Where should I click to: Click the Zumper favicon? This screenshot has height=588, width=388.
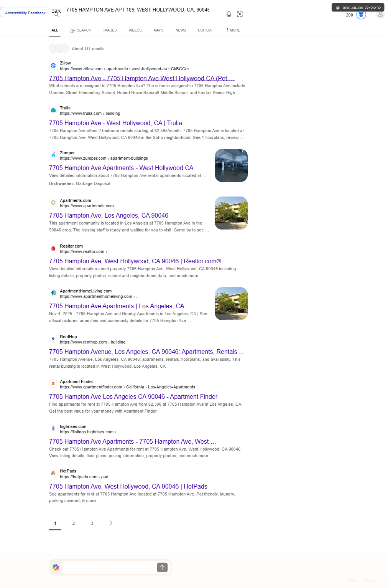point(53,155)
